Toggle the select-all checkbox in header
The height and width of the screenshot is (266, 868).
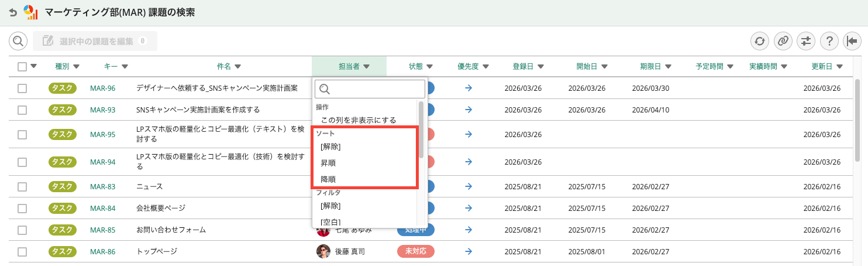point(22,67)
